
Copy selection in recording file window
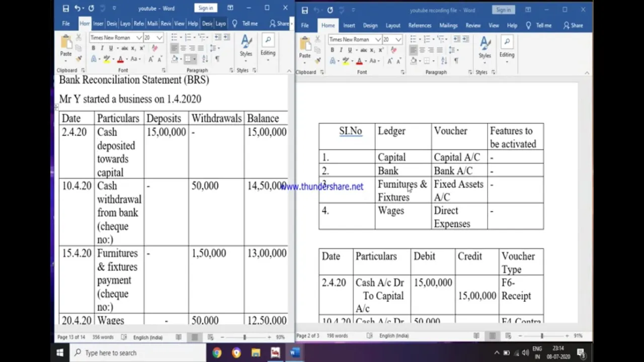point(317,50)
